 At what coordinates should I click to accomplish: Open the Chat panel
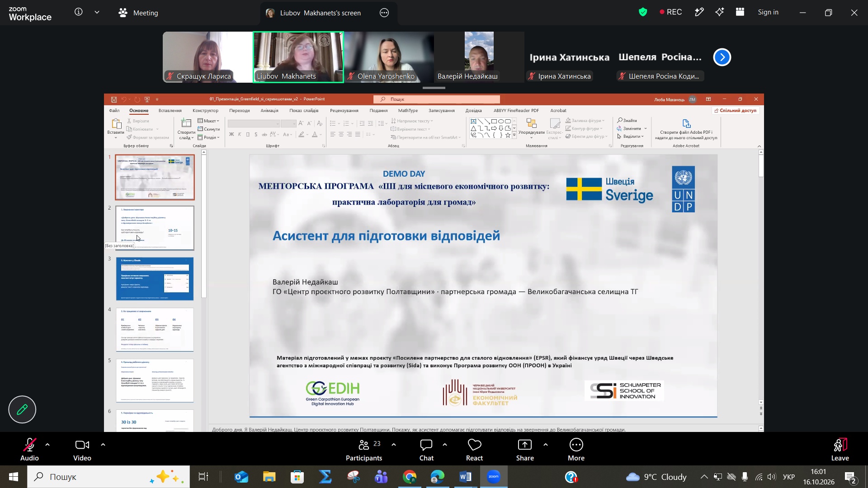pos(426,450)
